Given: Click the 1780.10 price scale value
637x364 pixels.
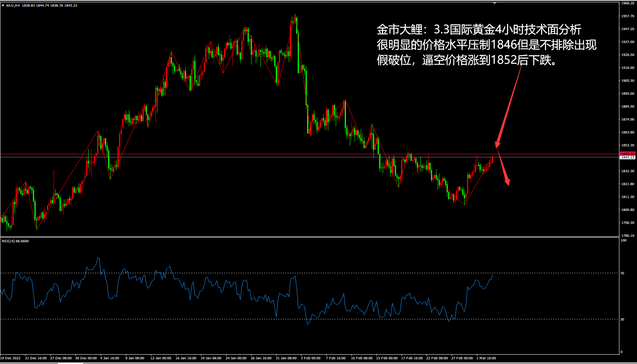Looking at the screenshot, I should pos(628,236).
